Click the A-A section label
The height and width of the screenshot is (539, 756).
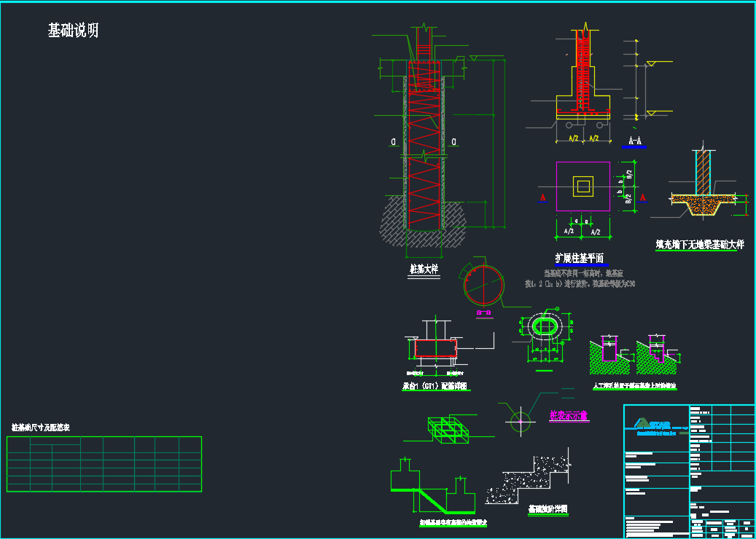click(x=634, y=141)
